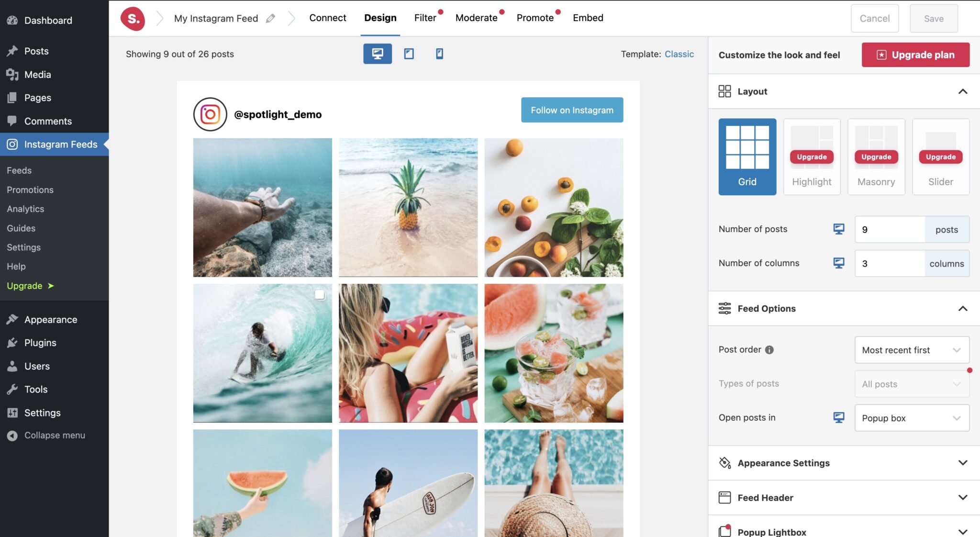
Task: Open the green Upgrade sidebar link
Action: (30, 286)
